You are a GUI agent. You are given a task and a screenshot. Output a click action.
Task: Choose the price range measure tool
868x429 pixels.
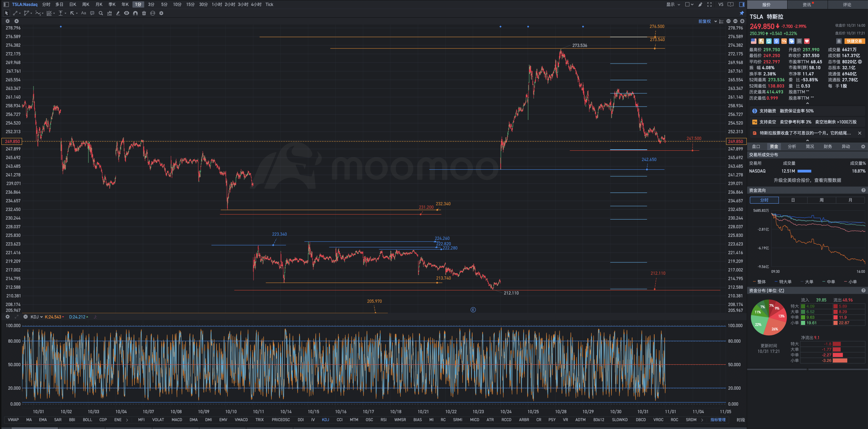61,13
